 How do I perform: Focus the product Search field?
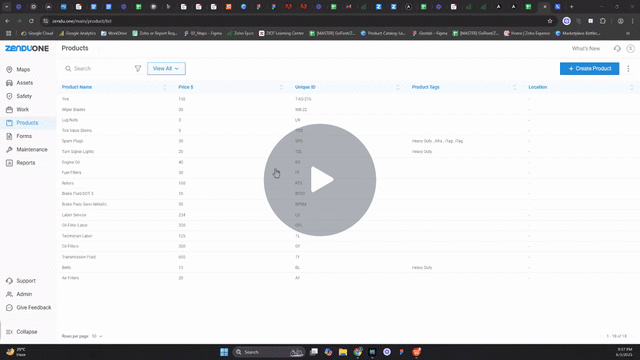click(100, 69)
